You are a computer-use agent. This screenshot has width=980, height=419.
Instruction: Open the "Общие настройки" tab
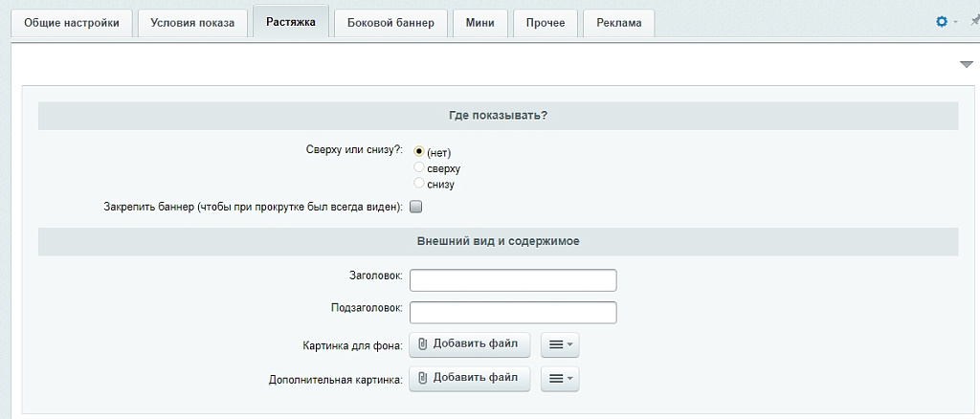point(72,24)
